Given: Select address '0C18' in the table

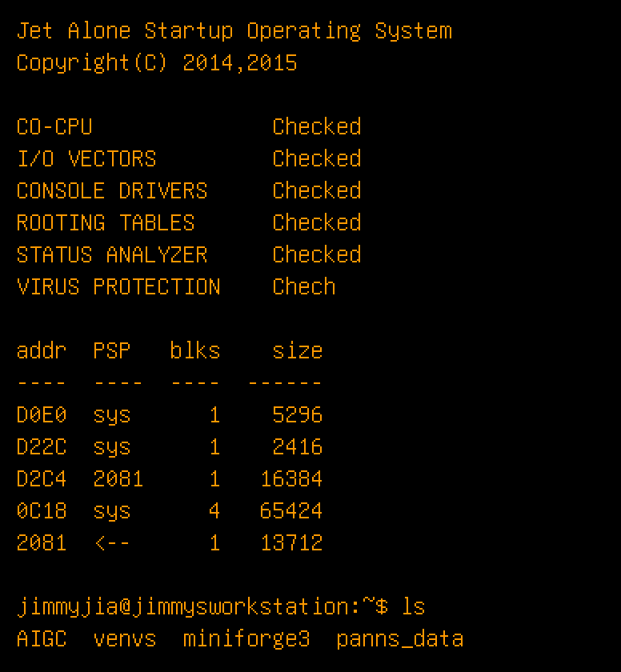Looking at the screenshot, I should [42, 511].
